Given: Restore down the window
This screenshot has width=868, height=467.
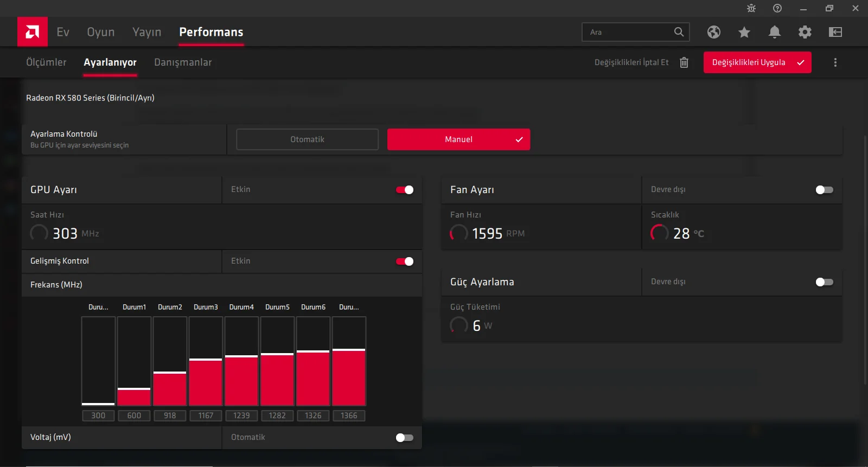Looking at the screenshot, I should tap(829, 8).
